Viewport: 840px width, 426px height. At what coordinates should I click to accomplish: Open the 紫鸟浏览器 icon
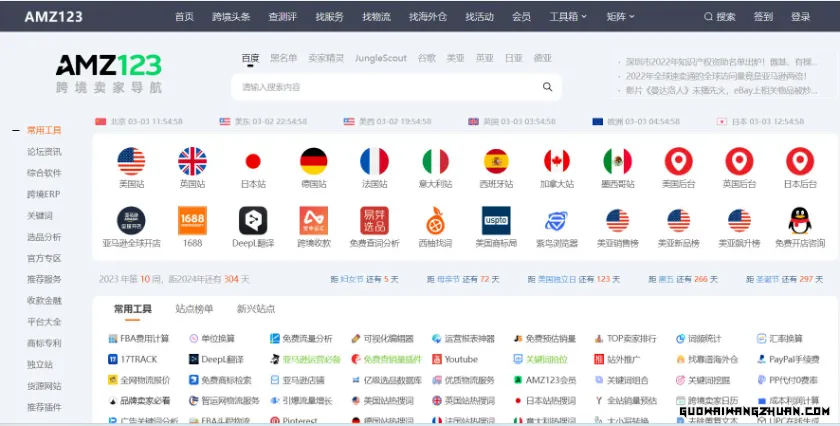(557, 220)
